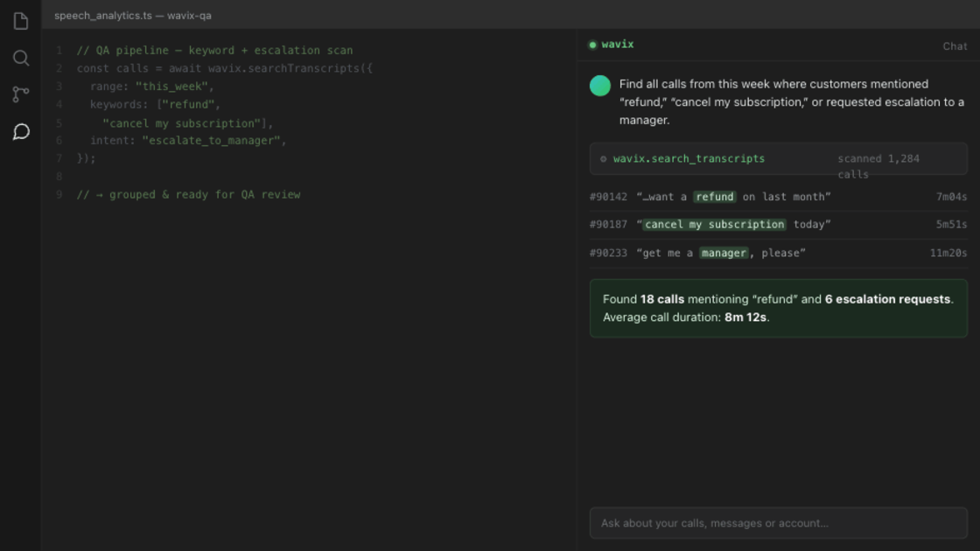The height and width of the screenshot is (551, 980).
Task: Click the wavix panel title
Action: tap(618, 45)
